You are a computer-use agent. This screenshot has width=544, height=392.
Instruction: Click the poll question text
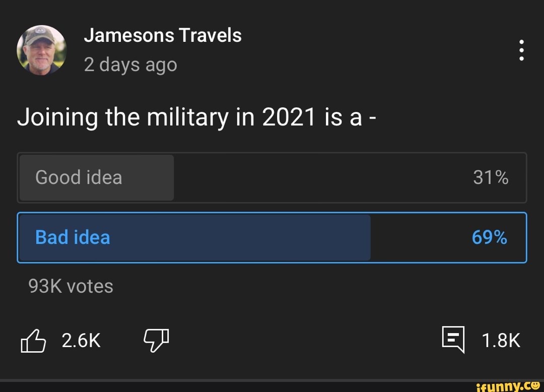point(198,117)
